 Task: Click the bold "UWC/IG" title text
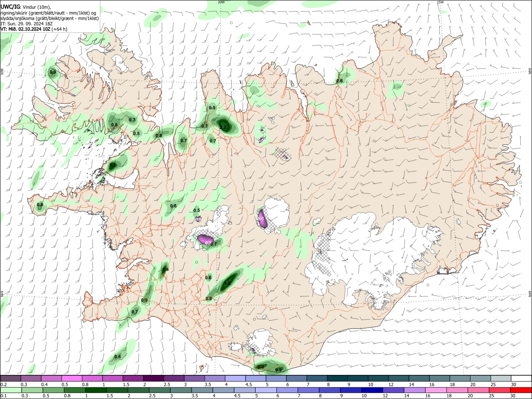[10, 7]
